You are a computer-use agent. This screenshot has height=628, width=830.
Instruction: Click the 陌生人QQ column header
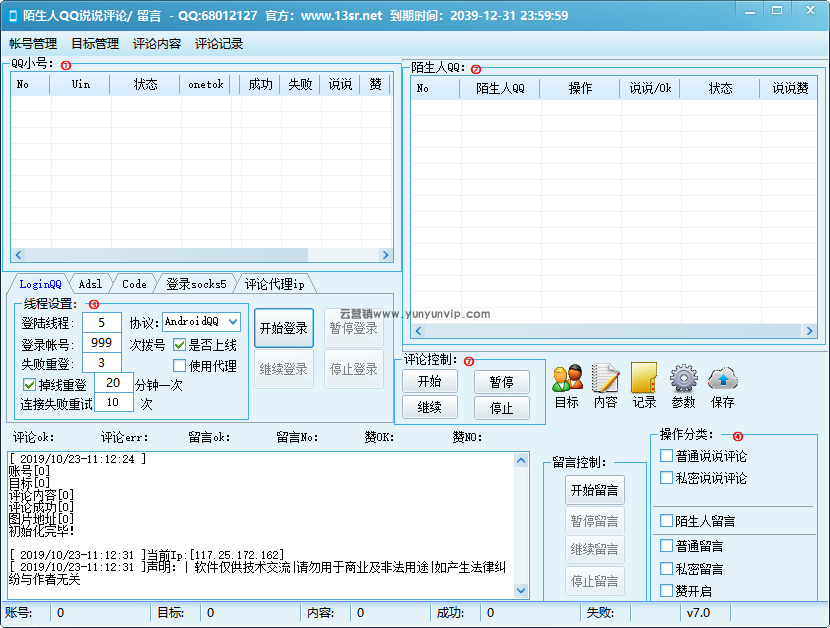click(x=500, y=88)
